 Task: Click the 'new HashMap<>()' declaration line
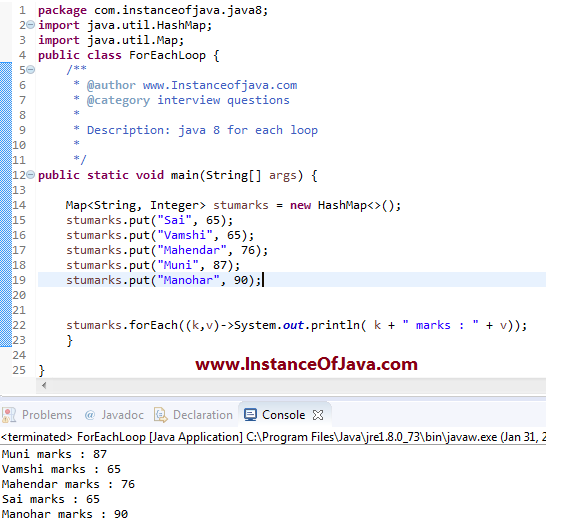pos(233,205)
